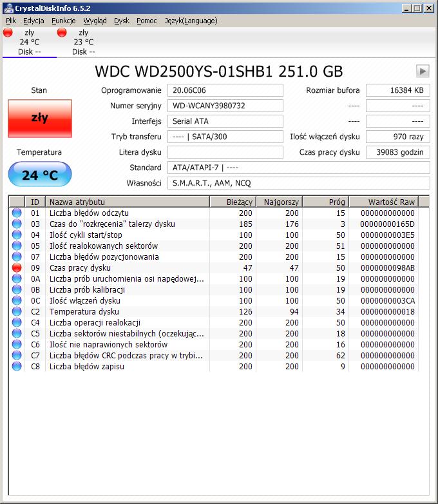The image size is (438, 504).
Task: Click red status dot for attribute 09
Action: click(x=17, y=267)
